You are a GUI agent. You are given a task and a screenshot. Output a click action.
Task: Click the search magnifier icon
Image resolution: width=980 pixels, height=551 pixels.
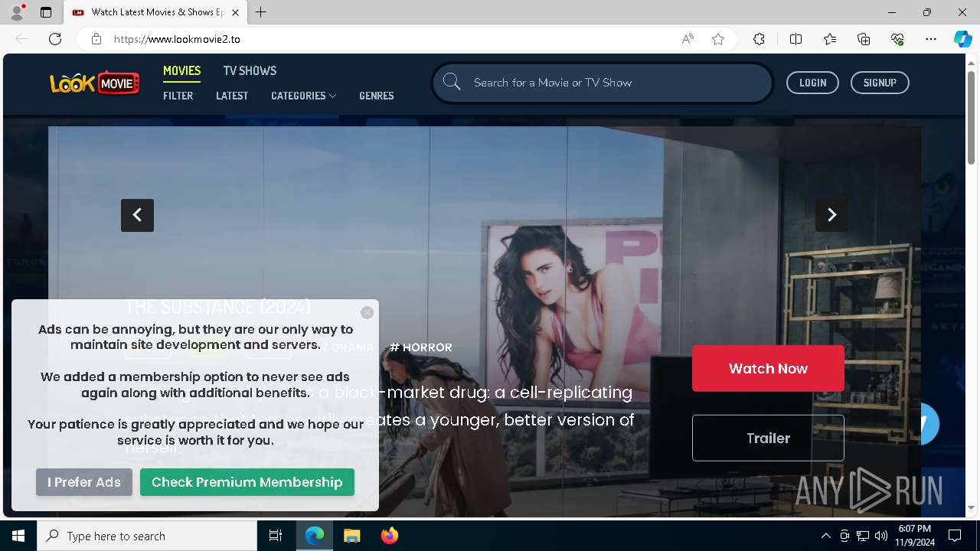(x=452, y=82)
